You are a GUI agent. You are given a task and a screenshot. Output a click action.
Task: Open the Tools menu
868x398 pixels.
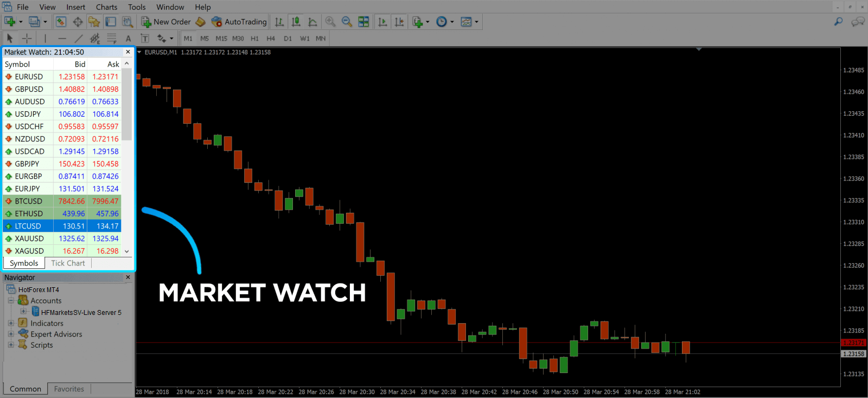tap(137, 7)
